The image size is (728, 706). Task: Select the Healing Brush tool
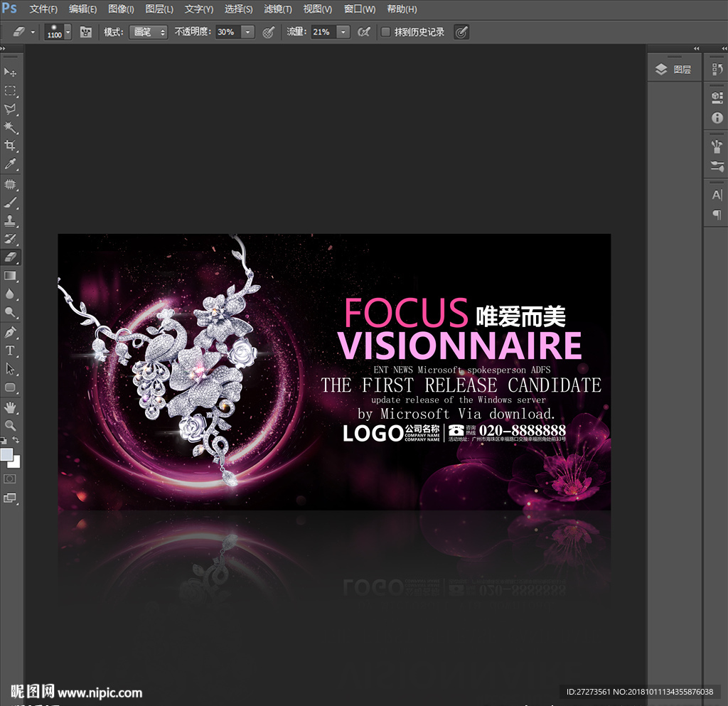pyautogui.click(x=10, y=184)
